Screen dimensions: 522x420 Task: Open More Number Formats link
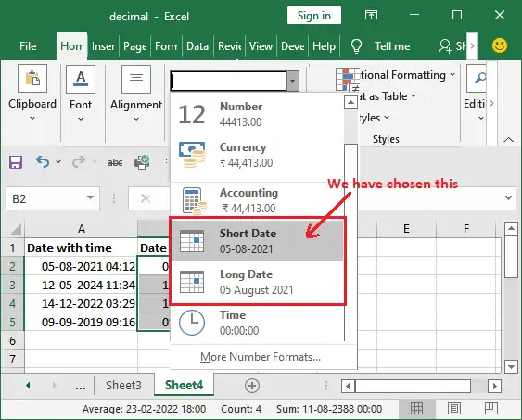[x=261, y=357]
